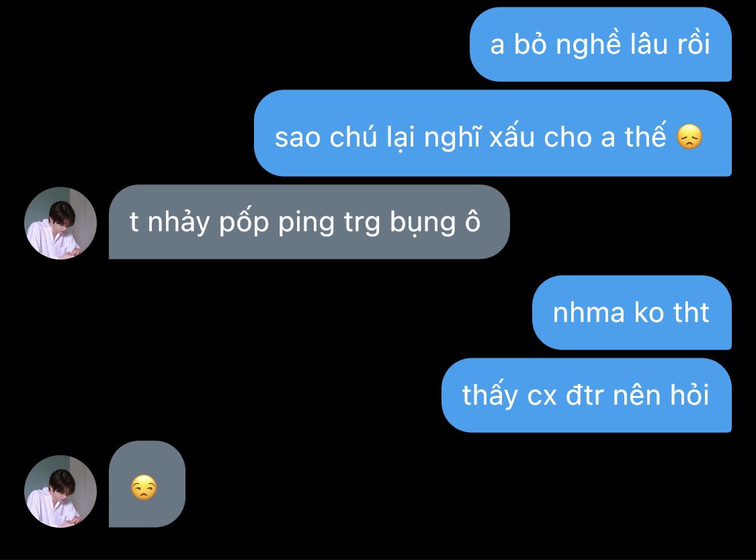Select the gray bubble containing the emoji

[x=147, y=484]
